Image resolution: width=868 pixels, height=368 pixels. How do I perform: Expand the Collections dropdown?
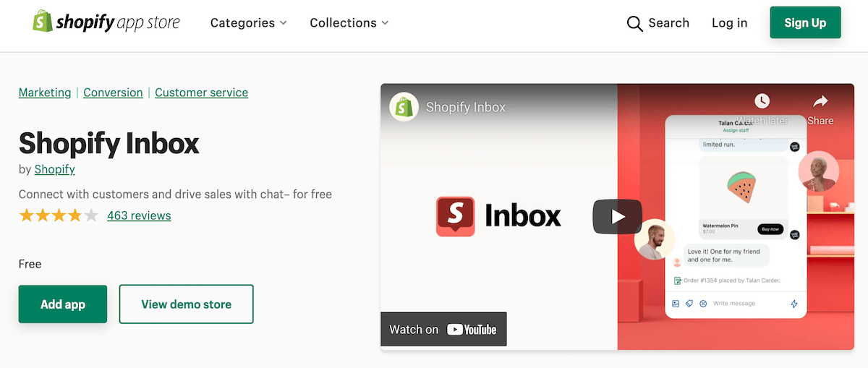[349, 23]
